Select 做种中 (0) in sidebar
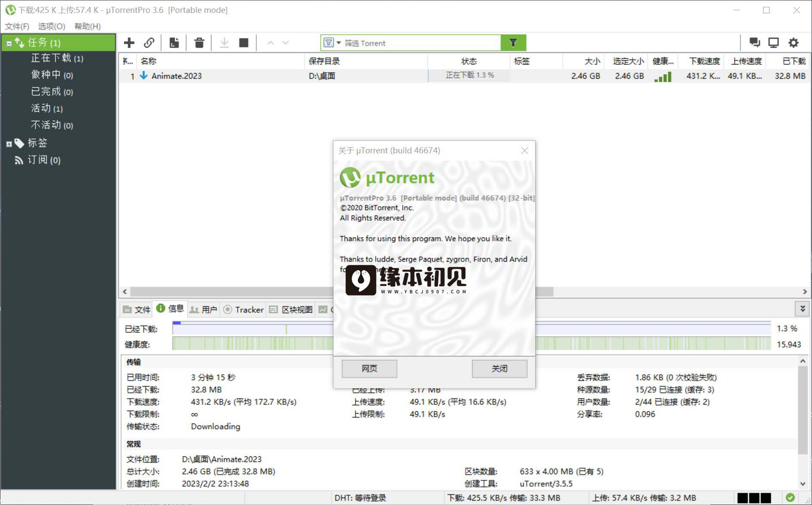This screenshot has height=505, width=812. [x=52, y=75]
